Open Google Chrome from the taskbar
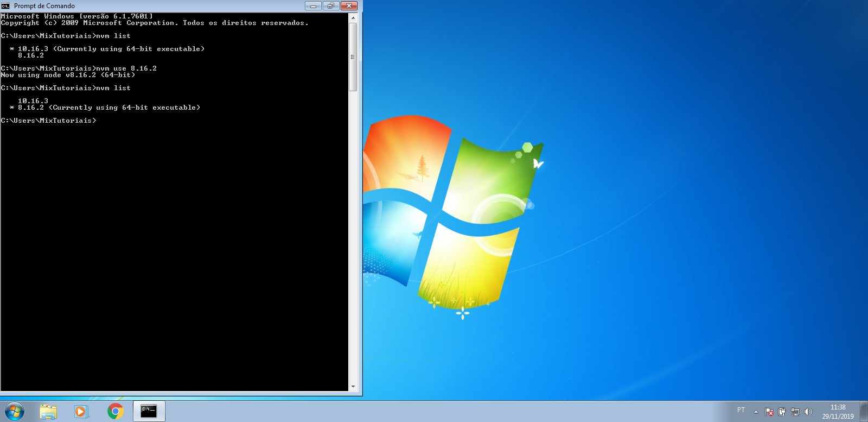The image size is (868, 422). coord(115,411)
